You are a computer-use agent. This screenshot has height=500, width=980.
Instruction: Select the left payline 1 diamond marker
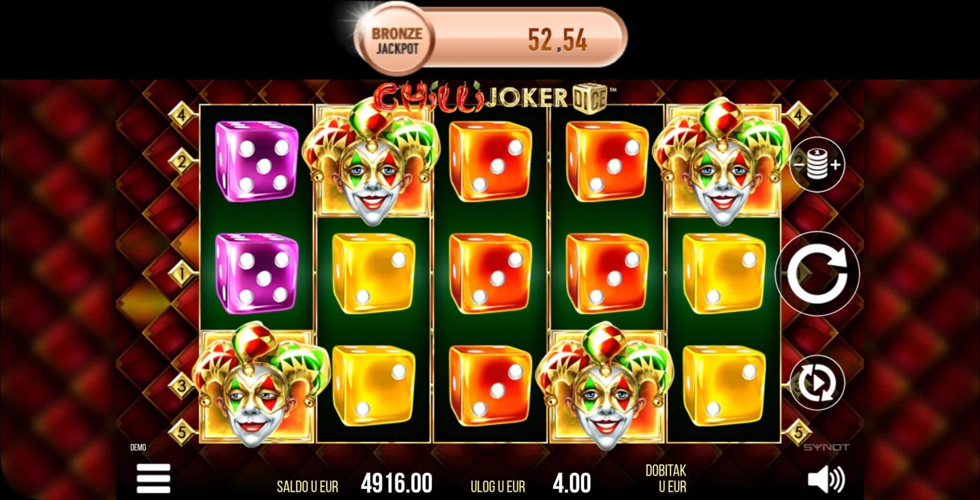[x=181, y=273]
